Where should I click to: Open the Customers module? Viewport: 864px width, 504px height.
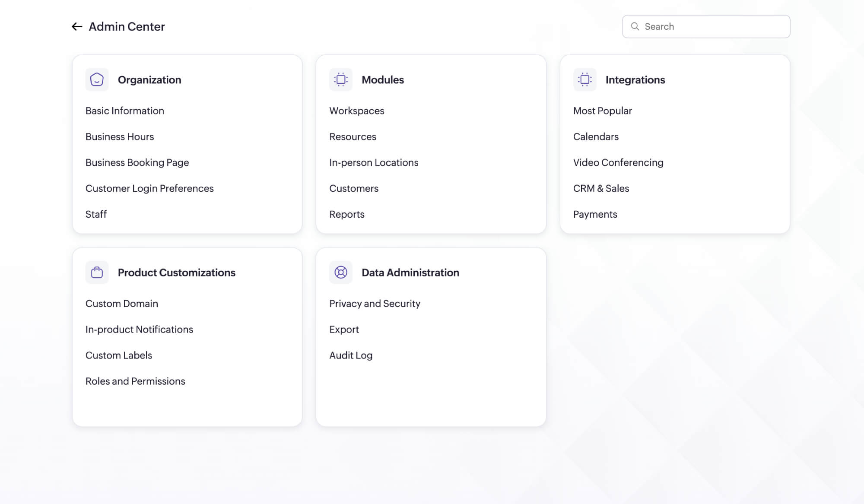(354, 189)
